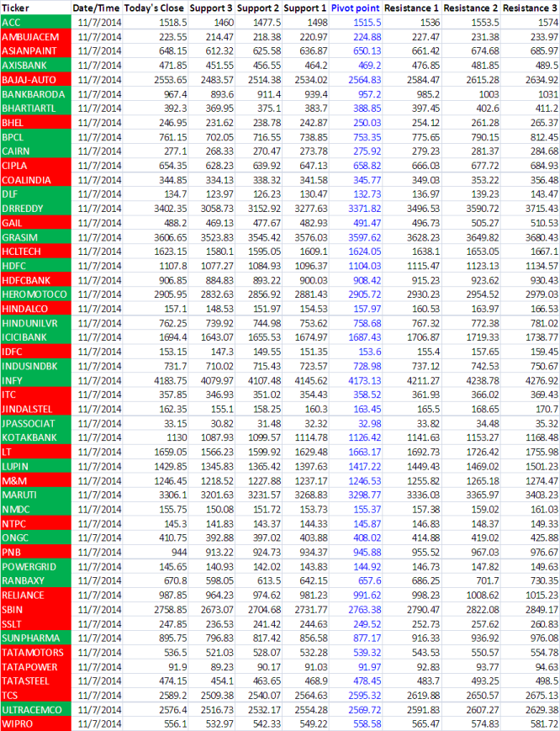Select the M&M ticker cell
This screenshot has height=731, width=560.
(x=36, y=480)
